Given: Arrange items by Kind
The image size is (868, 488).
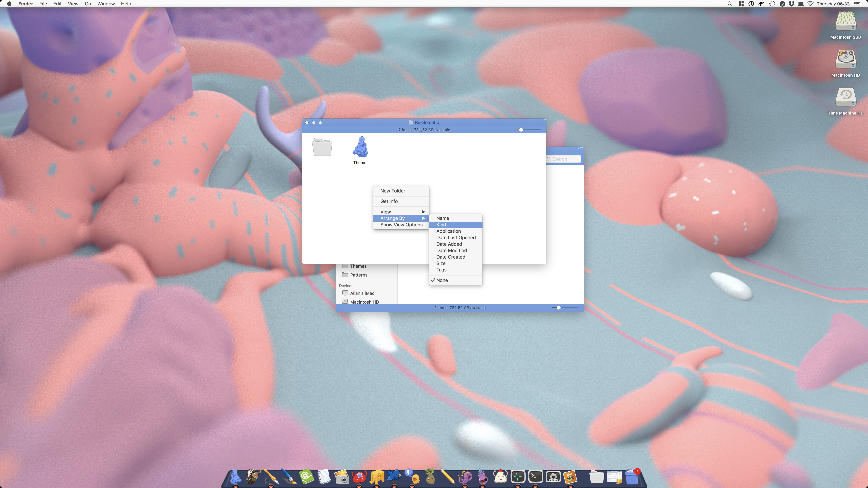Looking at the screenshot, I should tap(441, 225).
